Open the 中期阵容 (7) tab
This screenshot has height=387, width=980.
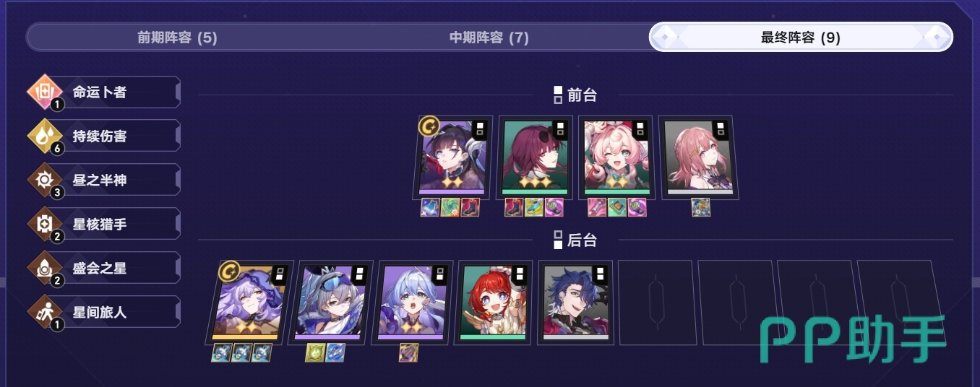pos(489,38)
